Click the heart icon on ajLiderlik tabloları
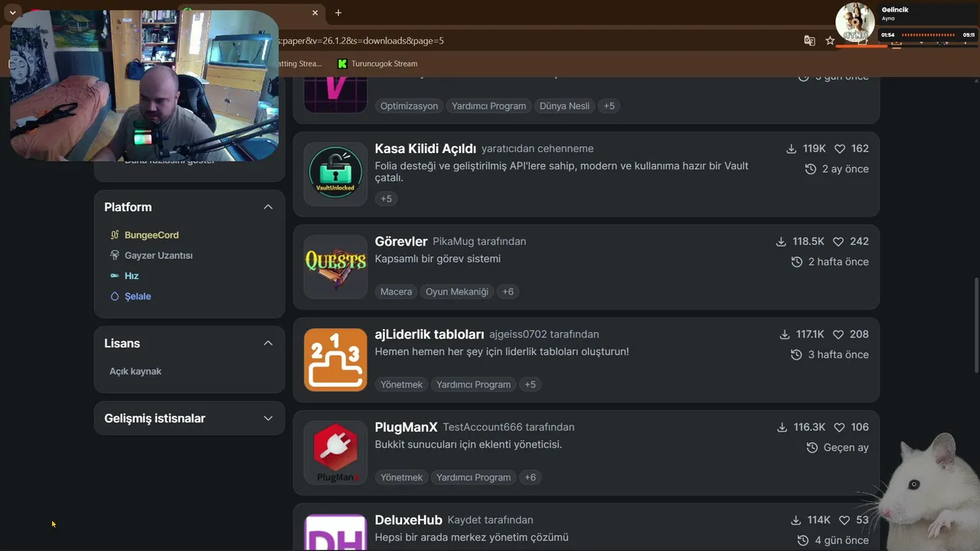This screenshot has height=551, width=980. [x=838, y=334]
